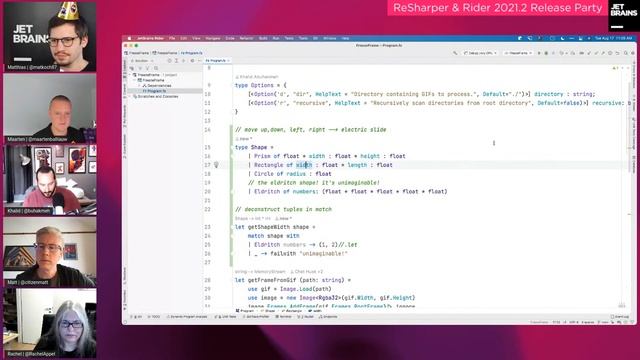Close the Program.fs editor tab

[229, 60]
